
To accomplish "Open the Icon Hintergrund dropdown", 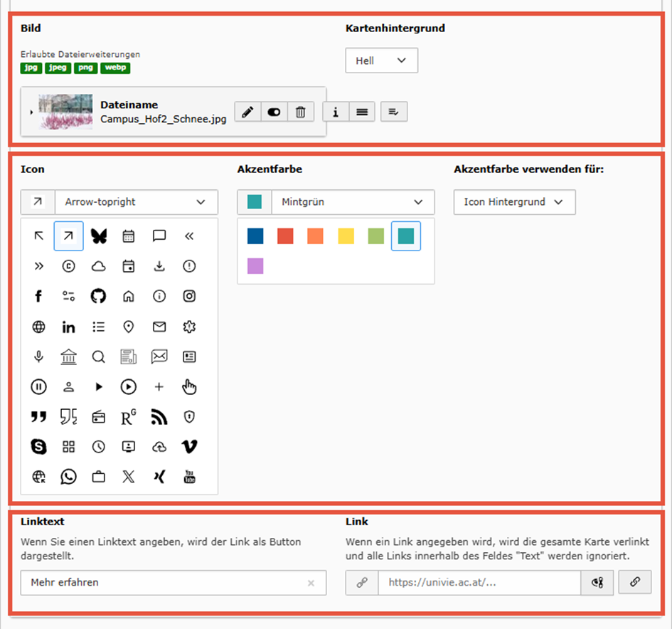I will [514, 202].
